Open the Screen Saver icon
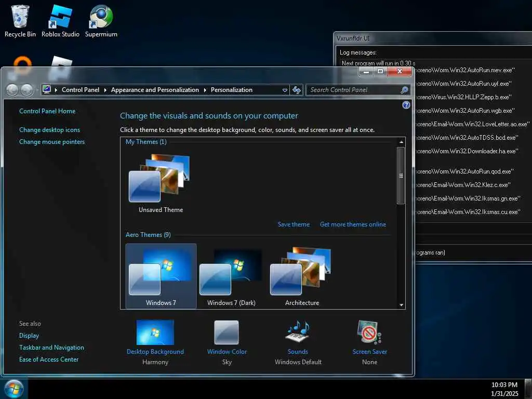The width and height of the screenshot is (532, 399). (369, 332)
